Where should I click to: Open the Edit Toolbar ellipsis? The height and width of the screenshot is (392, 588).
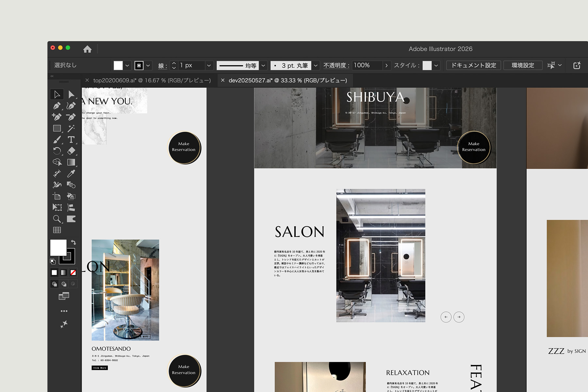(x=64, y=311)
